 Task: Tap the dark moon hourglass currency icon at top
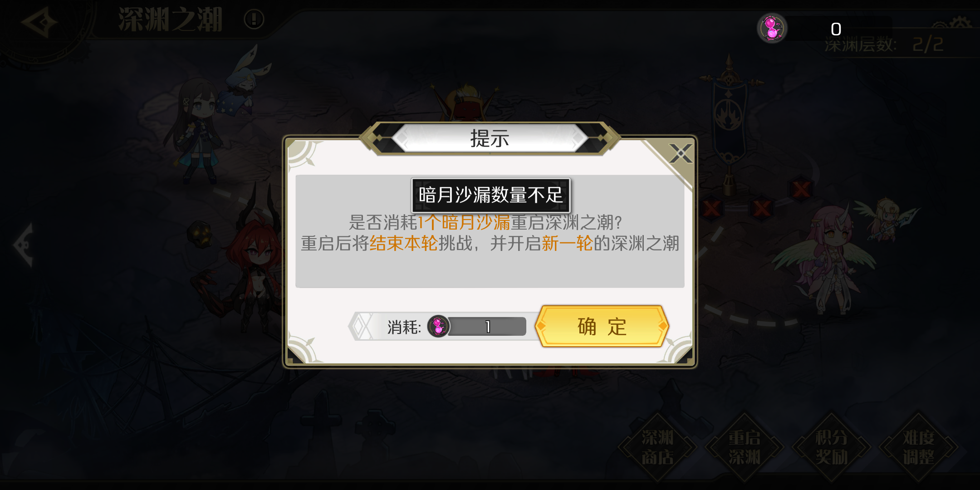[x=772, y=28]
